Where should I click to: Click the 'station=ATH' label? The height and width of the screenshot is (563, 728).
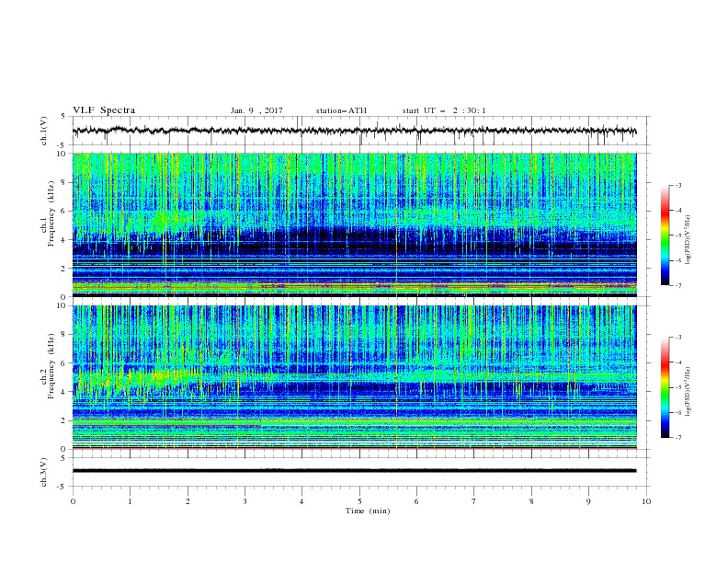tap(341, 110)
